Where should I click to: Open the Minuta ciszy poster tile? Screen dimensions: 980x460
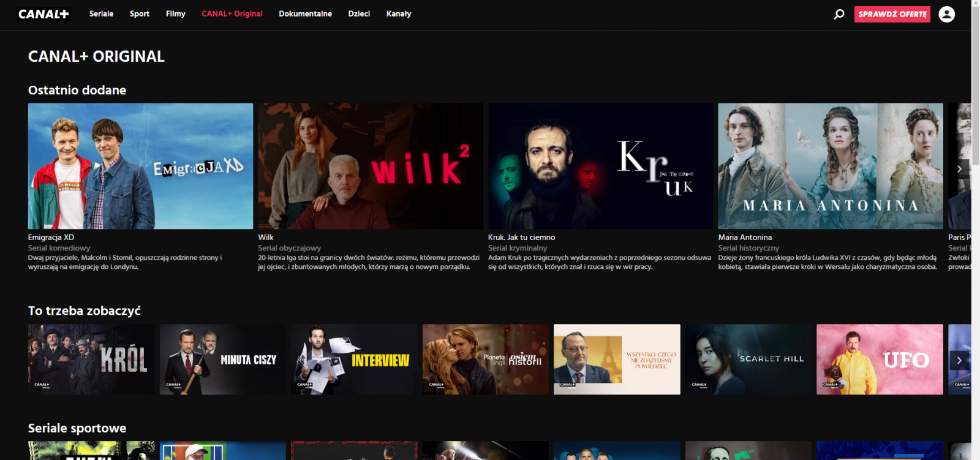point(223,360)
